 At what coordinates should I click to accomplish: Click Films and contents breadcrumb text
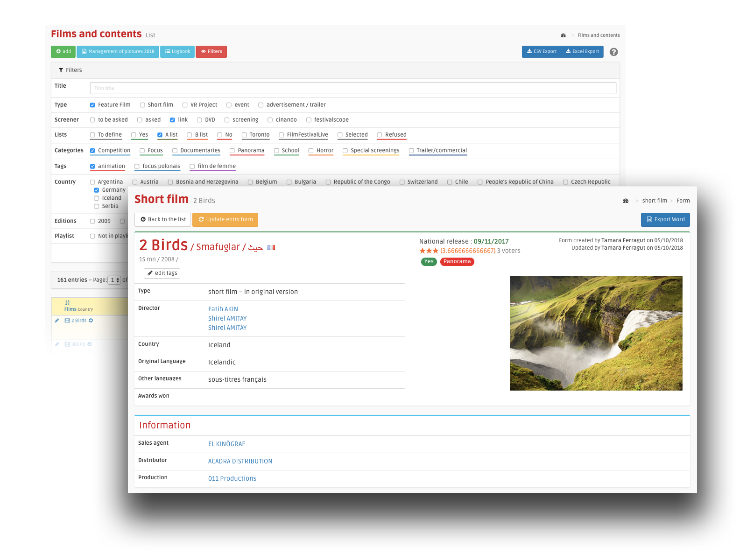[599, 35]
